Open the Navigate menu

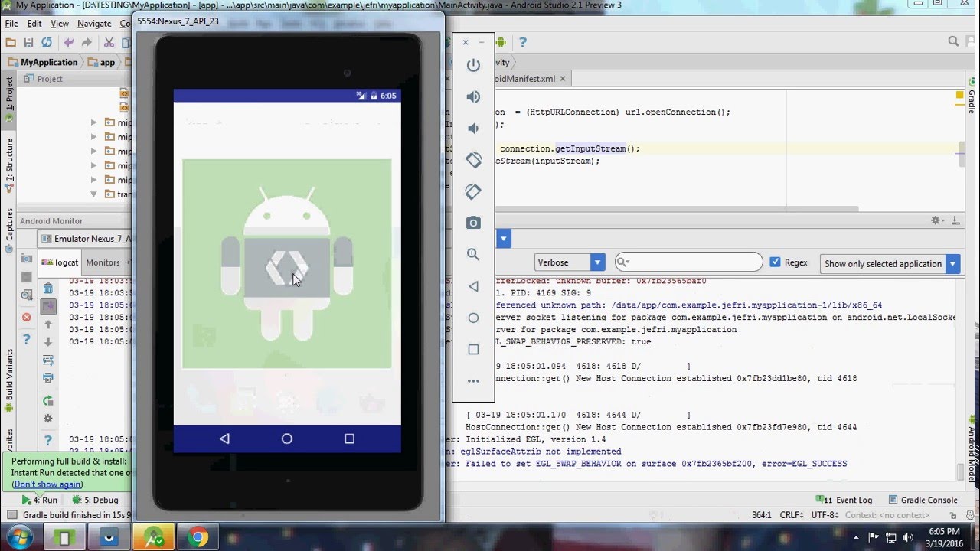(x=95, y=24)
